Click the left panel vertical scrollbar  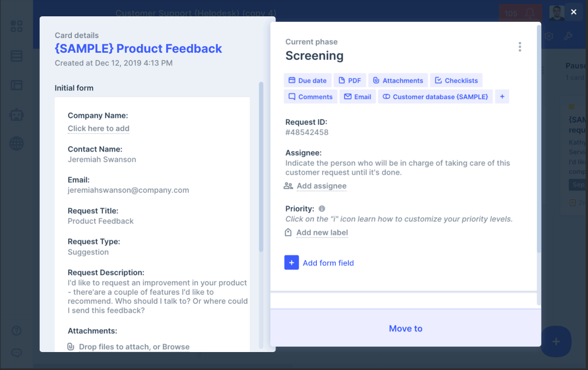point(261,163)
